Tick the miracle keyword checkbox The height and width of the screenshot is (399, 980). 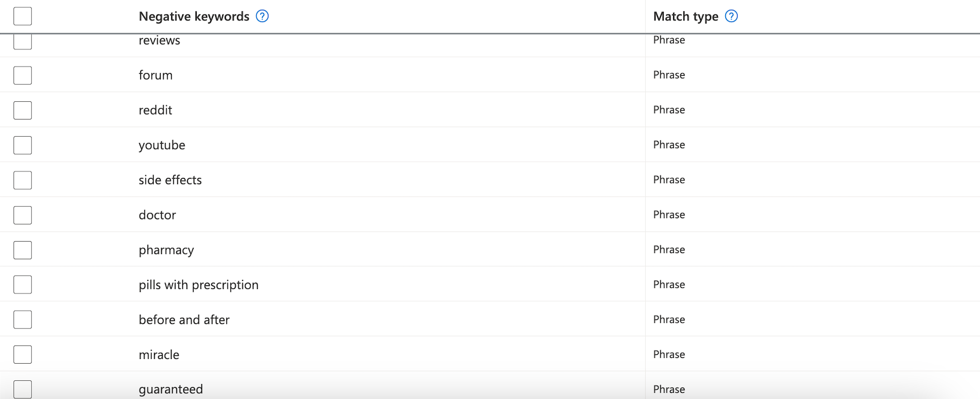(23, 354)
